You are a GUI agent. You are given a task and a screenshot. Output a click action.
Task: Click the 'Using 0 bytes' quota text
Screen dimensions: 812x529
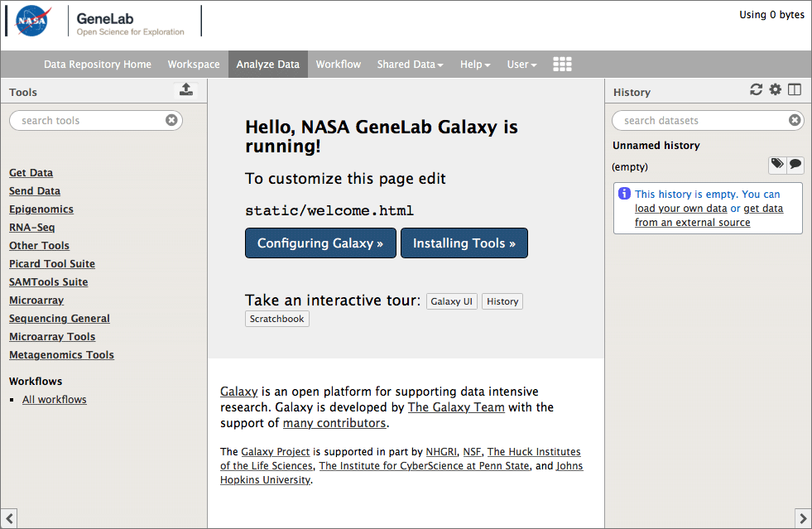(771, 15)
